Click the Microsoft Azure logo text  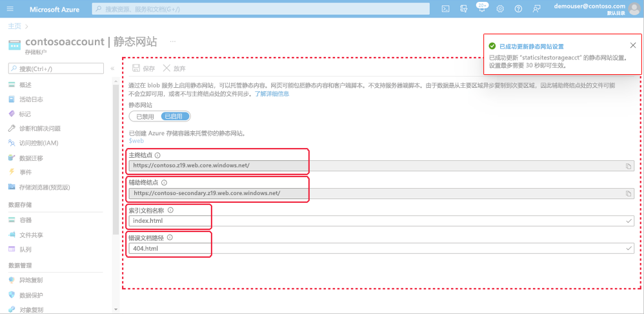(x=55, y=9)
